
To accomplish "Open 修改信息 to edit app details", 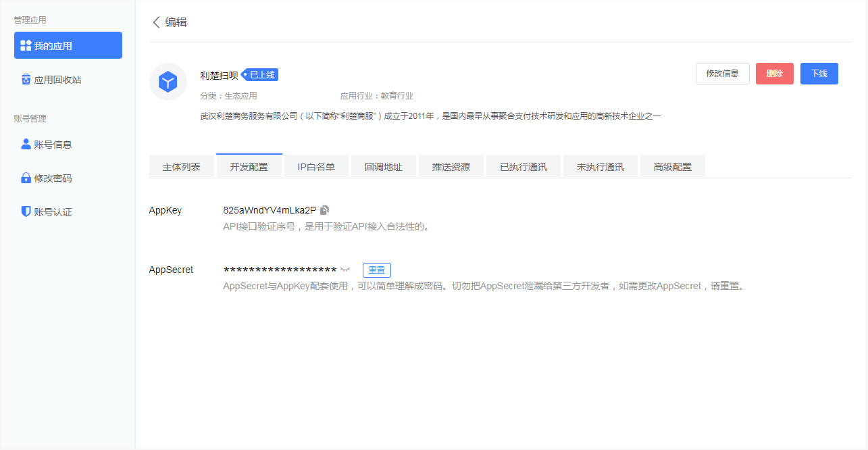I will [722, 74].
